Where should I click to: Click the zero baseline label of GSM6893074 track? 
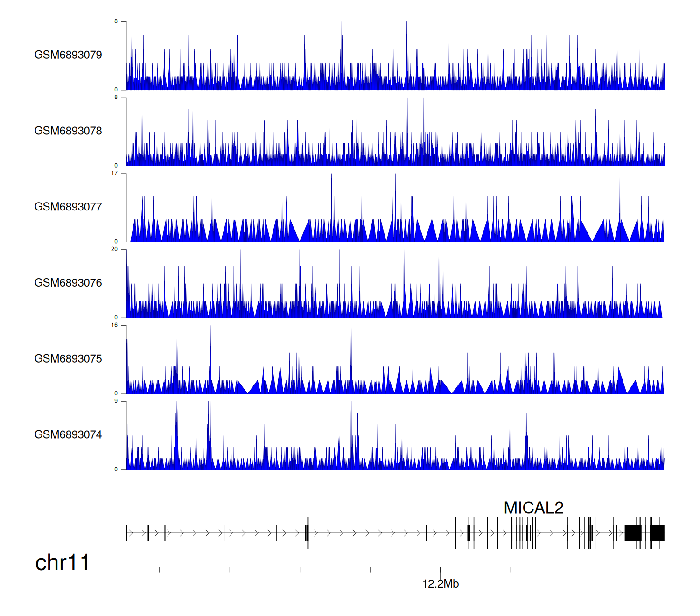(116, 469)
